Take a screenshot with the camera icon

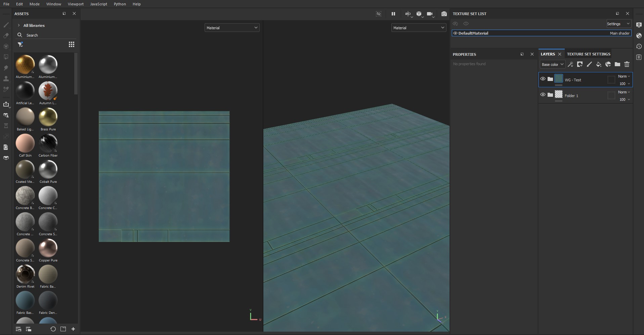point(444,14)
